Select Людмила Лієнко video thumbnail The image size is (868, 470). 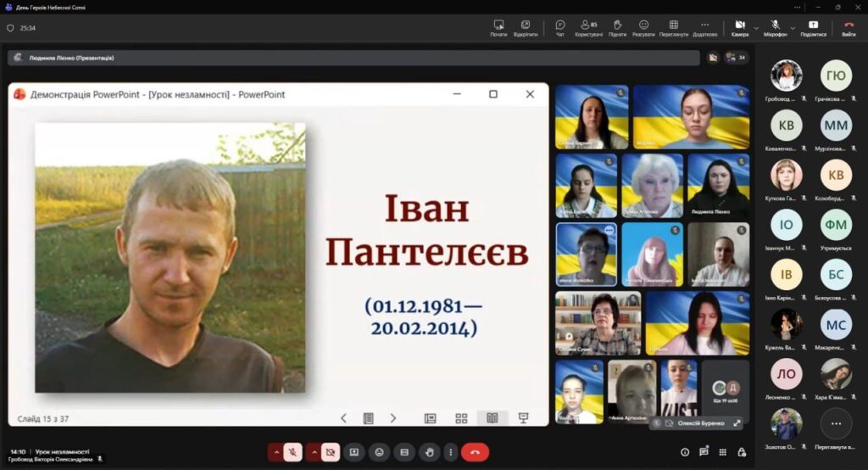718,186
